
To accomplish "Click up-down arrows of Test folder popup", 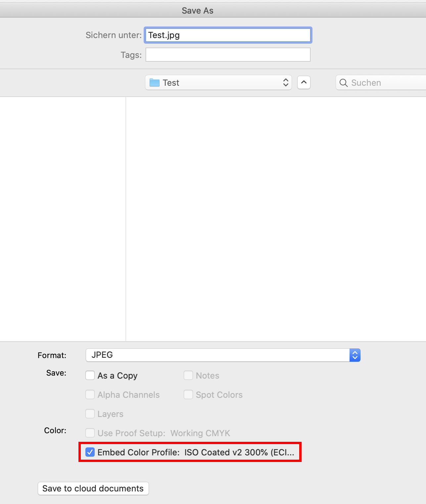I will 286,83.
